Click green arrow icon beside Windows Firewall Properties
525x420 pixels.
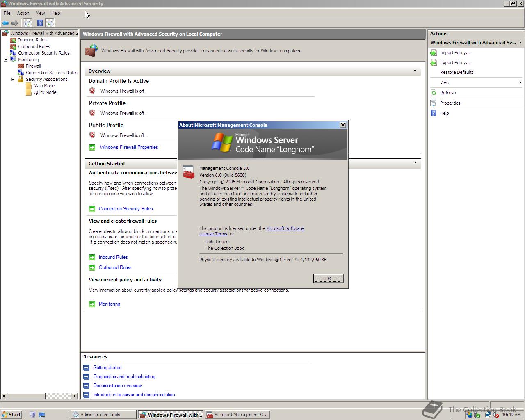(x=92, y=147)
